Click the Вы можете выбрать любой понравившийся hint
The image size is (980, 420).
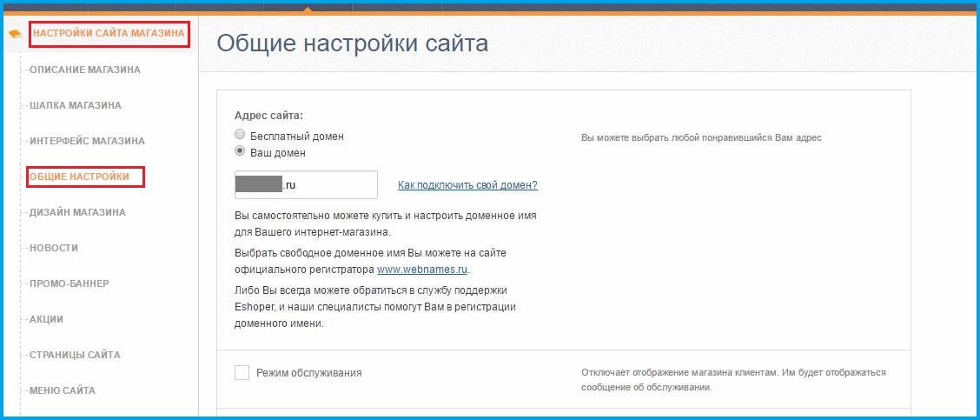tap(701, 137)
